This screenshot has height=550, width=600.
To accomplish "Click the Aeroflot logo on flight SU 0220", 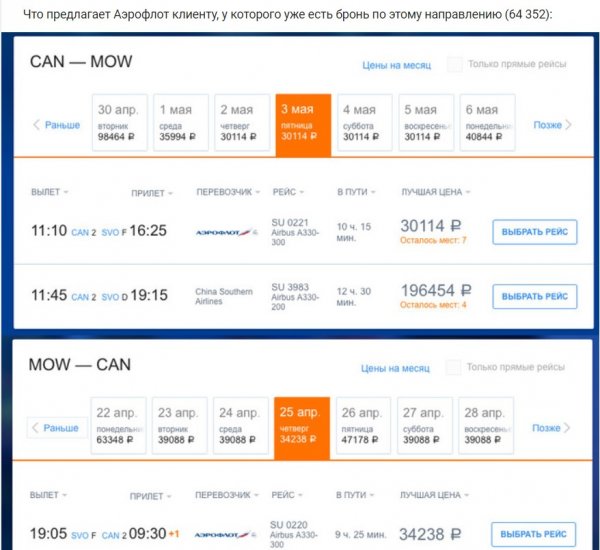I will (x=225, y=535).
